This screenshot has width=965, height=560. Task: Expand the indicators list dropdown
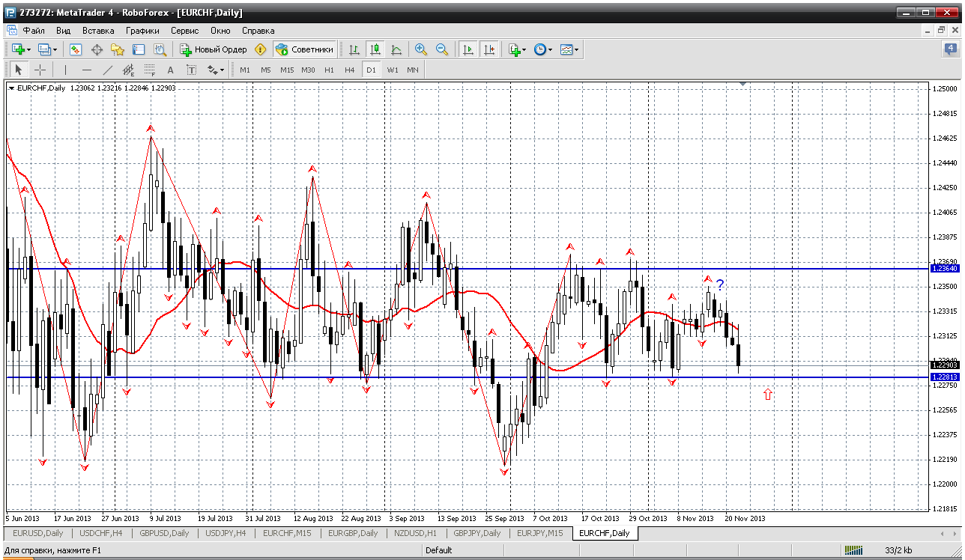point(517,49)
